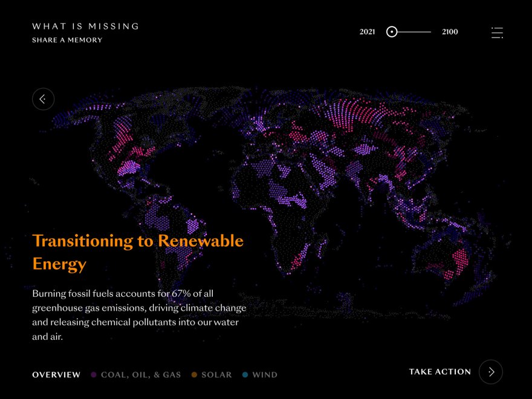Toggle the SOLAR data layer
532x399 pixels.
(x=216, y=375)
